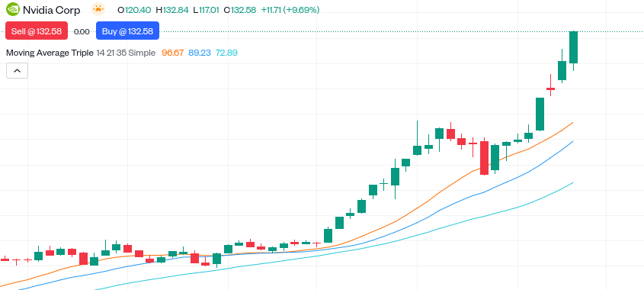Click the orange 96.67 moving average value
Screen dimensions: 644x290
(172, 53)
